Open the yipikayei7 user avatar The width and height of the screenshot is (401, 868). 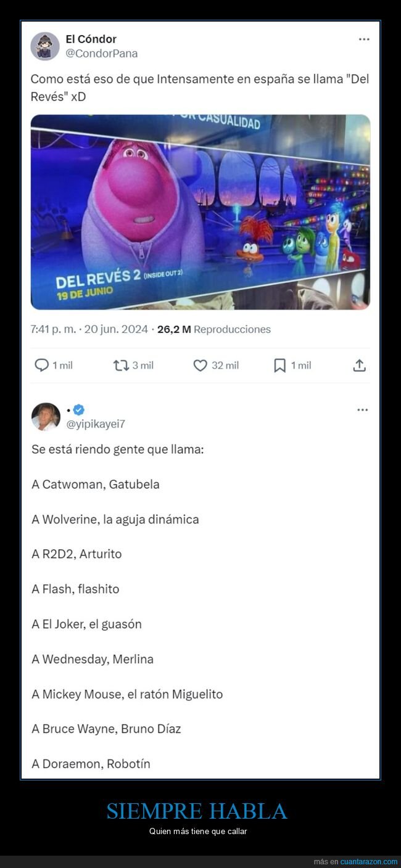pyautogui.click(x=46, y=417)
